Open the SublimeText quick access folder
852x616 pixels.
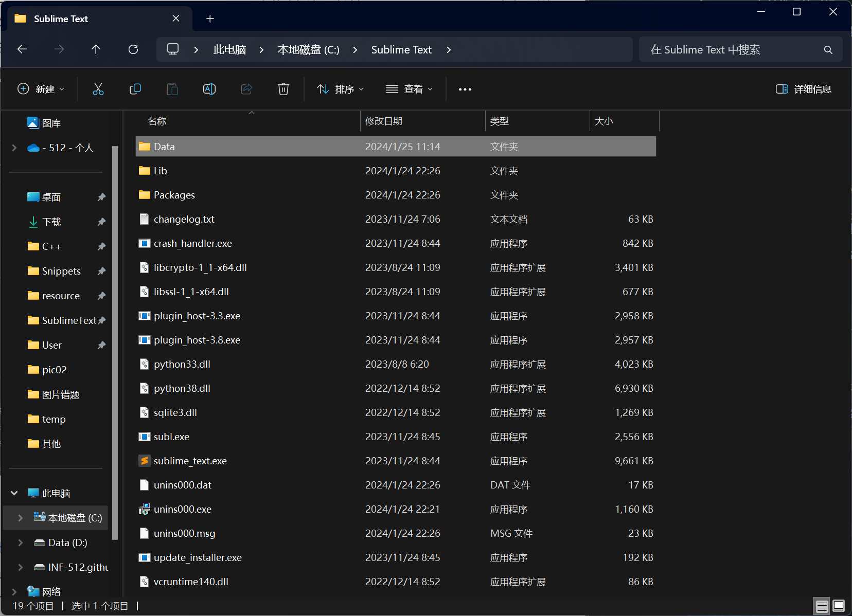(62, 320)
